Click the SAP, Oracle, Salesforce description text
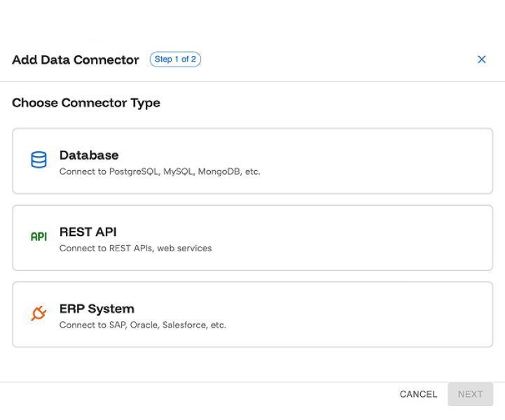This screenshot has width=505, height=420. click(143, 325)
